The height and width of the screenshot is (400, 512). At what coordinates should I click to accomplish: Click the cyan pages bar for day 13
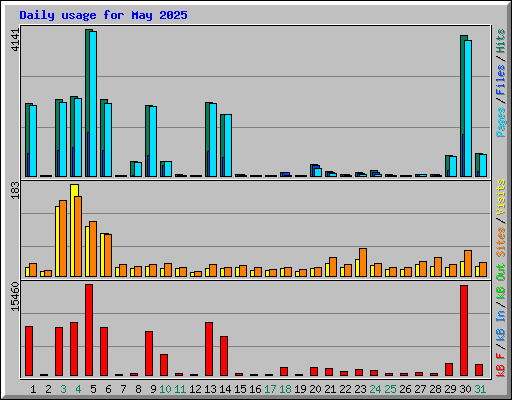(x=213, y=140)
